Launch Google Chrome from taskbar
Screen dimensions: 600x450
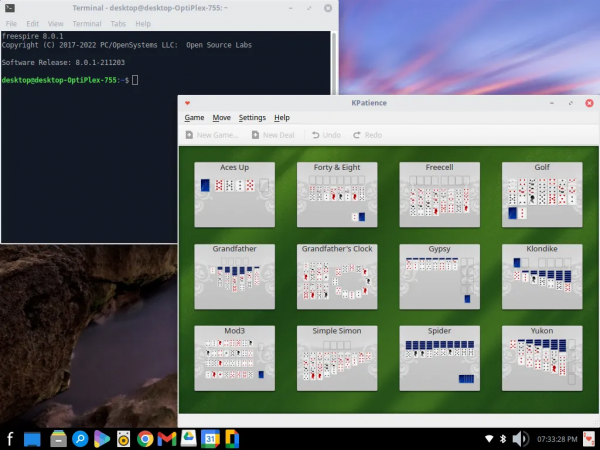145,439
